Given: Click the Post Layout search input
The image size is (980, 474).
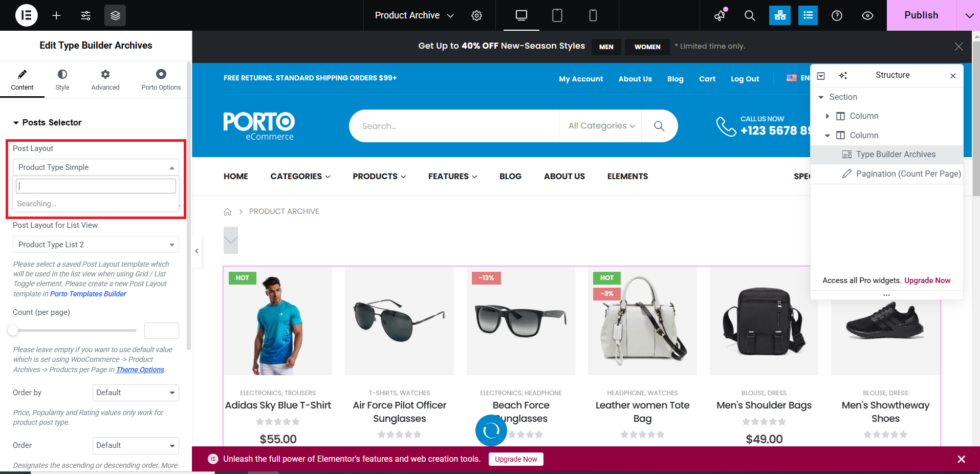Looking at the screenshot, I should coord(96,186).
